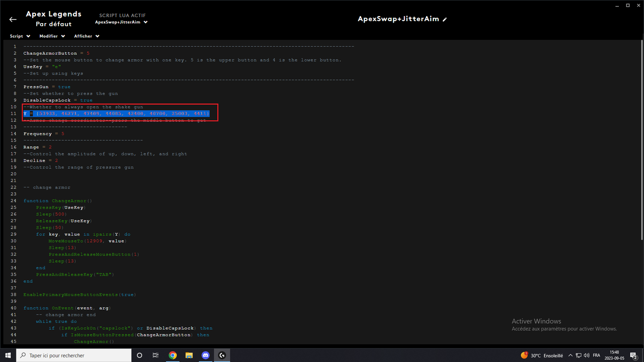Click the MoveMouseTo(12909, value) line
The width and height of the screenshot is (644, 362).
click(x=88, y=241)
